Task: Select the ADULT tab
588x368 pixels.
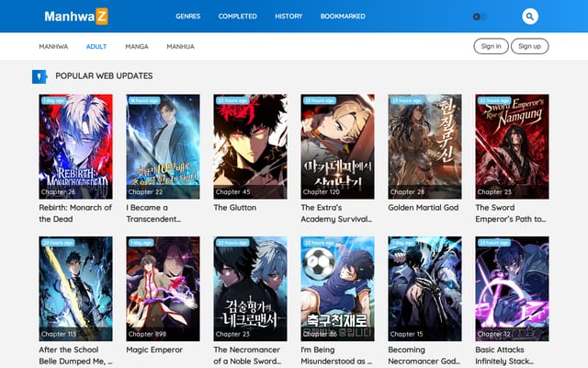Action: pos(96,47)
